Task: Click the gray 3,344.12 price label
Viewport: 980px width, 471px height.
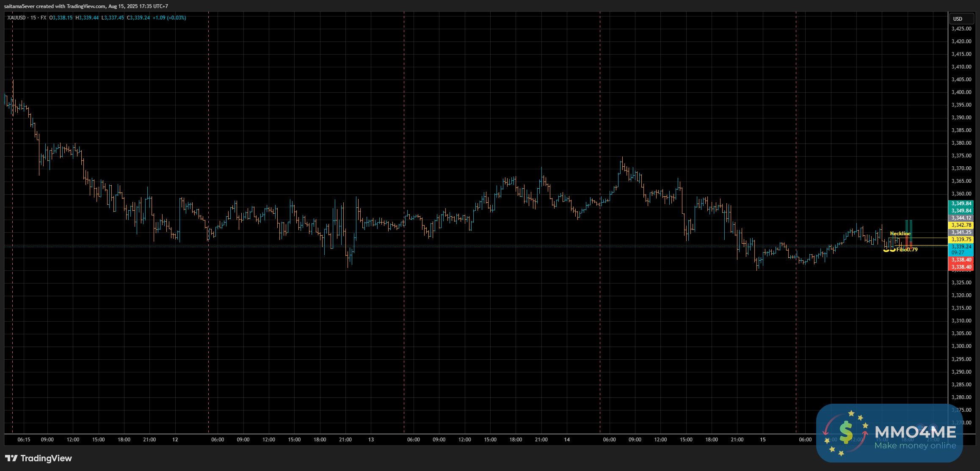Action: [x=961, y=218]
